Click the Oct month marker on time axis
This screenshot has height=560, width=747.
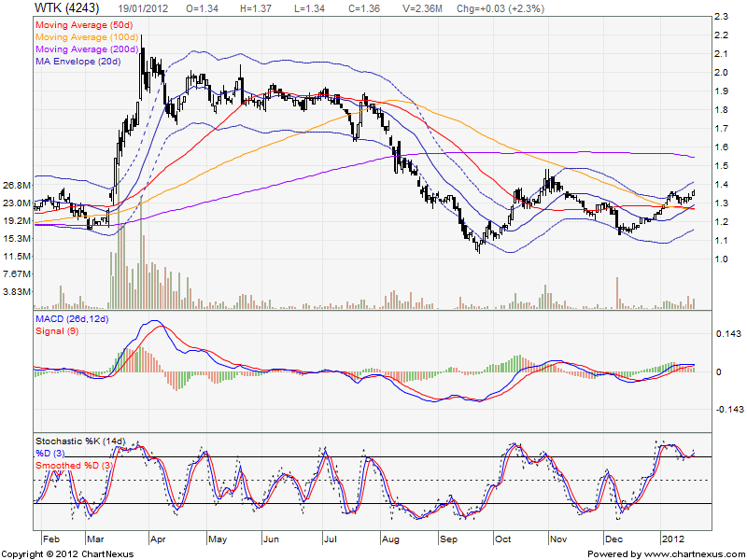click(505, 539)
